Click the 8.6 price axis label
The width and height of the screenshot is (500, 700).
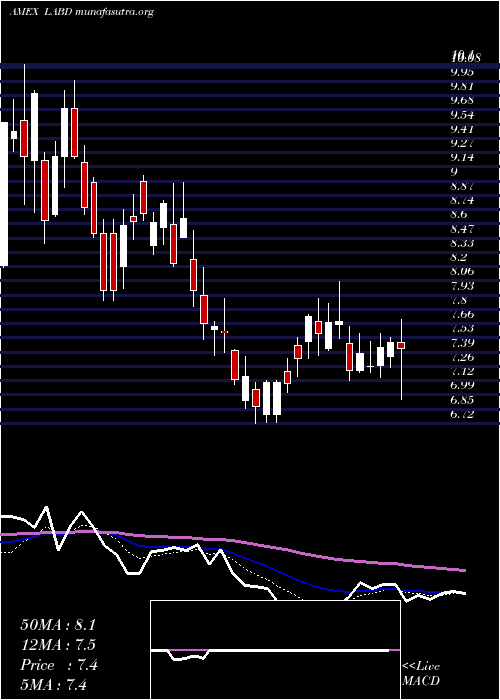pyautogui.click(x=459, y=214)
